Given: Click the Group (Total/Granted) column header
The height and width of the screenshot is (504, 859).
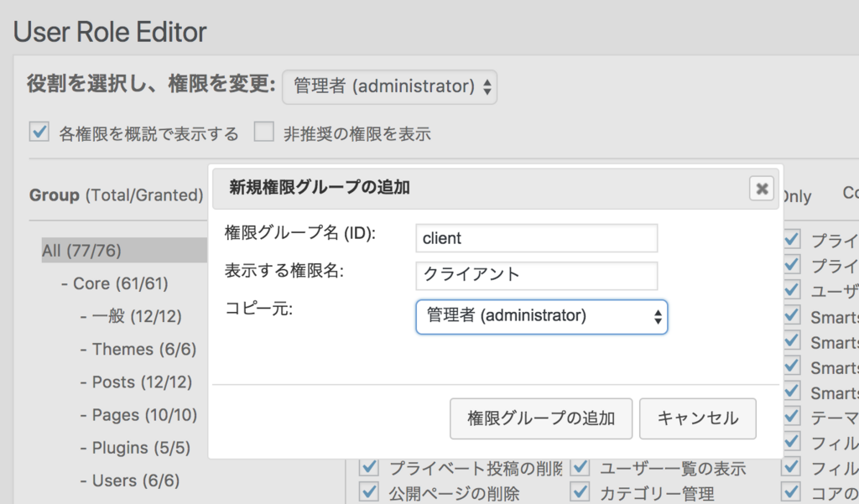Looking at the screenshot, I should [116, 195].
